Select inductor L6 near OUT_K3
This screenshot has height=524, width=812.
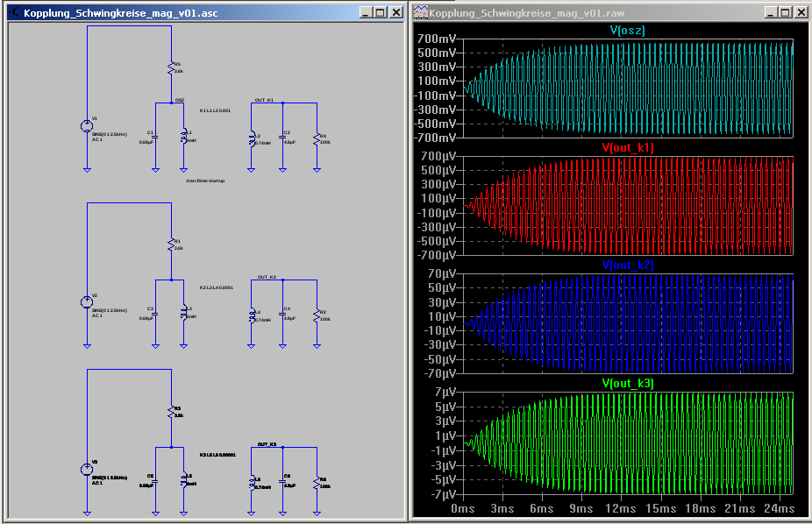pyautogui.click(x=252, y=483)
